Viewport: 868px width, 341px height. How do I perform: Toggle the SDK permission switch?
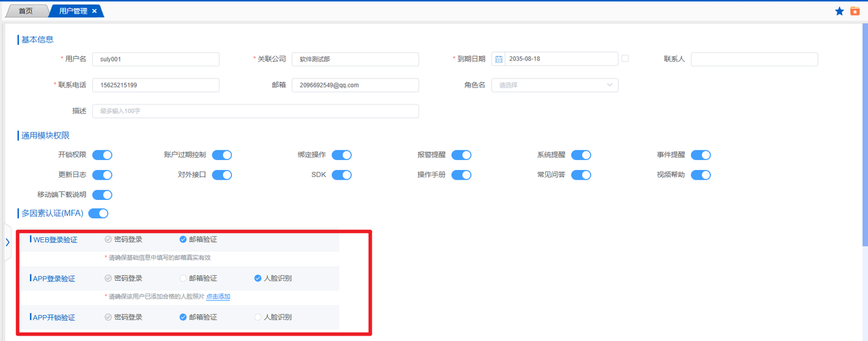(x=342, y=175)
